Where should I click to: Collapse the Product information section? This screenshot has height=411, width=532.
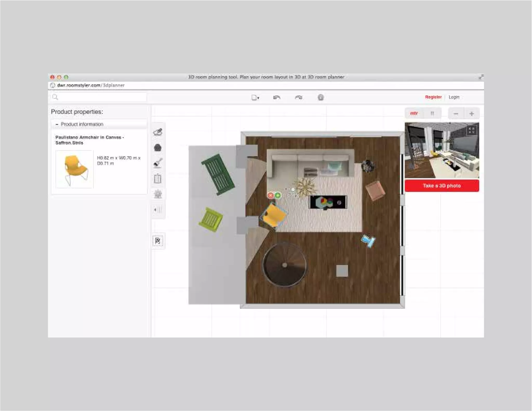(x=57, y=124)
